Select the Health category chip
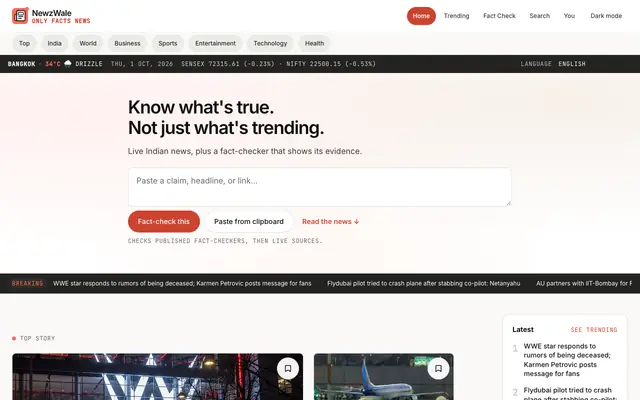 pos(314,43)
